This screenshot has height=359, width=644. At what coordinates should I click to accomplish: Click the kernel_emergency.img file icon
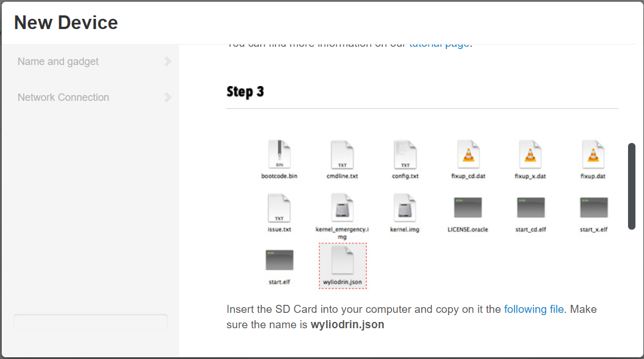click(x=342, y=208)
